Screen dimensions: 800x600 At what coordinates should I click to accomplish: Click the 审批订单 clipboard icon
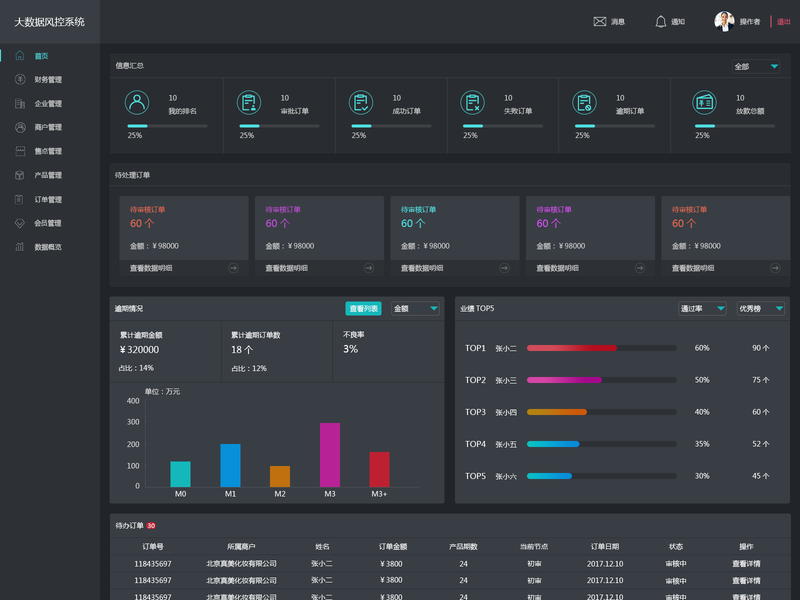(248, 103)
